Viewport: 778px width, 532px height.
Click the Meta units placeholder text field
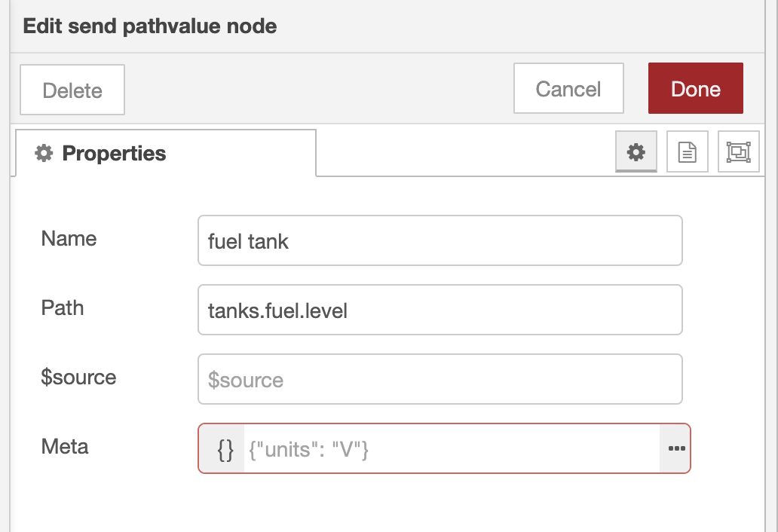tap(451, 449)
